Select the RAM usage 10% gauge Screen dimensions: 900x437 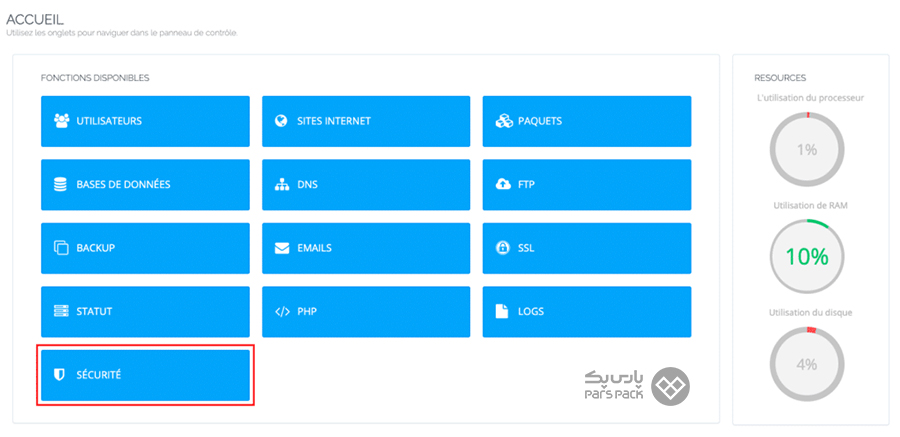[807, 256]
